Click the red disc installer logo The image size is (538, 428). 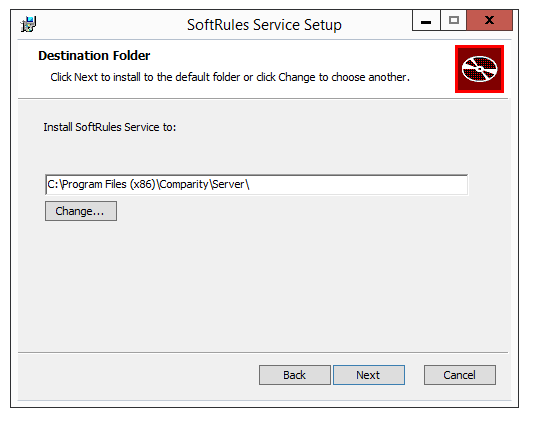click(x=479, y=69)
